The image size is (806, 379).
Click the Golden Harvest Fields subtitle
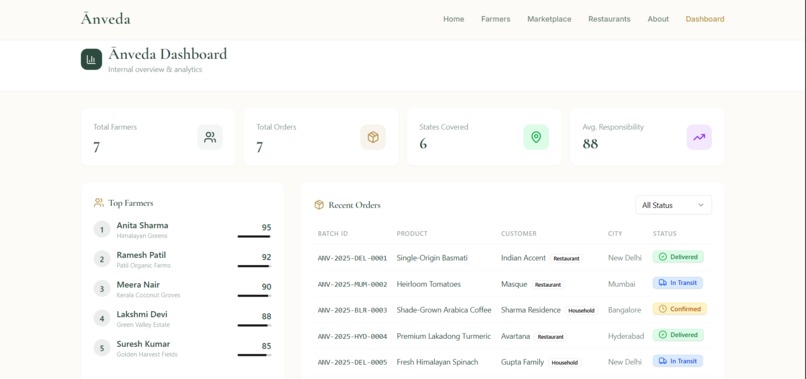point(147,354)
